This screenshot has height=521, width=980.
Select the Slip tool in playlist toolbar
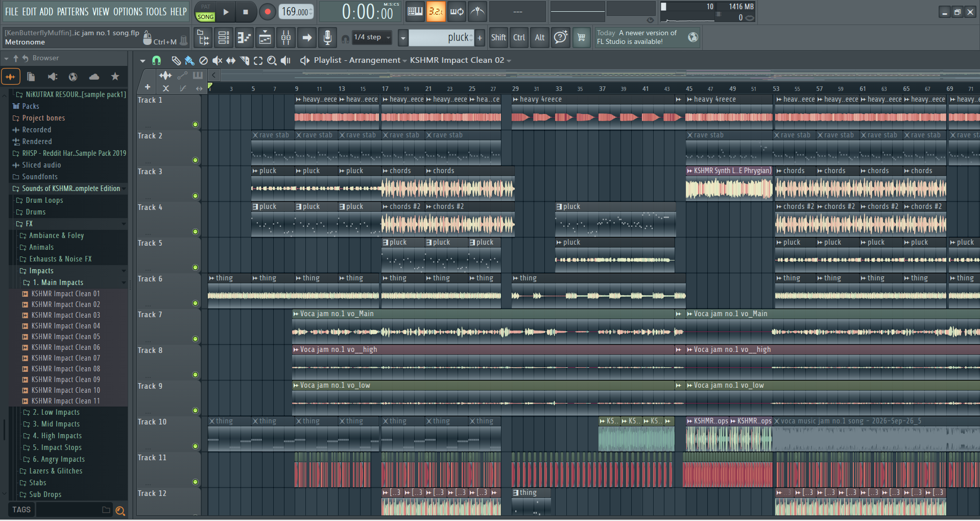pyautogui.click(x=231, y=61)
